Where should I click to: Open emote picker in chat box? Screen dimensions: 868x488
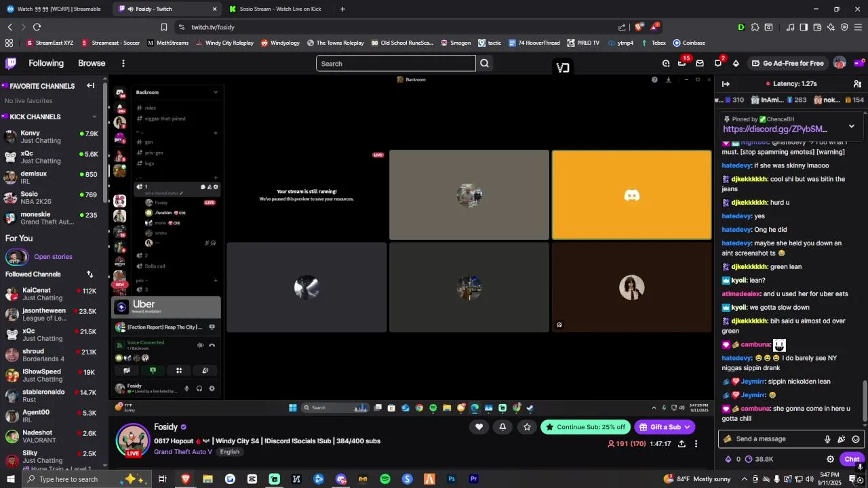click(x=856, y=439)
